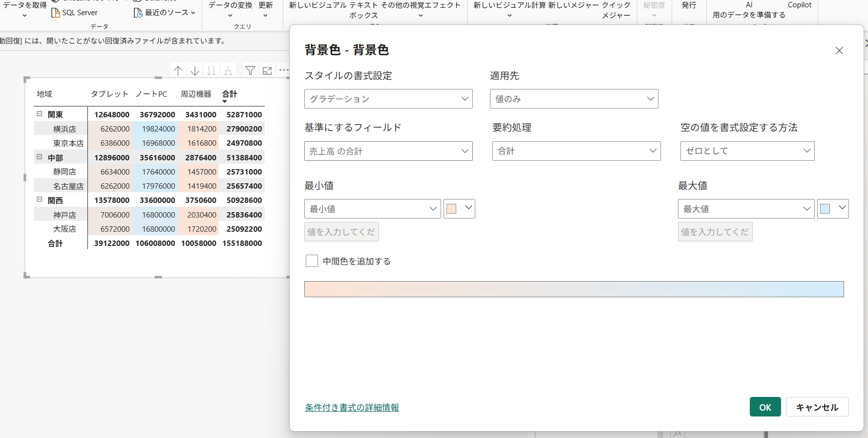Click the minimum value input field
868x438 pixels.
click(x=341, y=232)
